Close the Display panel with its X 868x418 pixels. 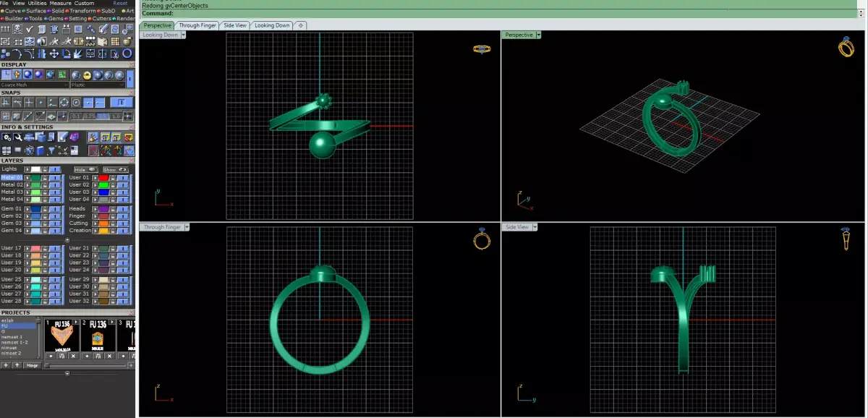(132, 64)
